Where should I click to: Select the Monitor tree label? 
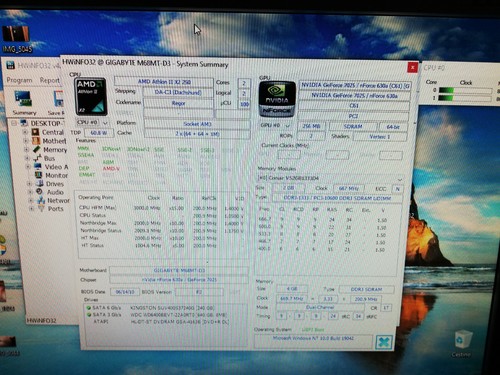57,175
